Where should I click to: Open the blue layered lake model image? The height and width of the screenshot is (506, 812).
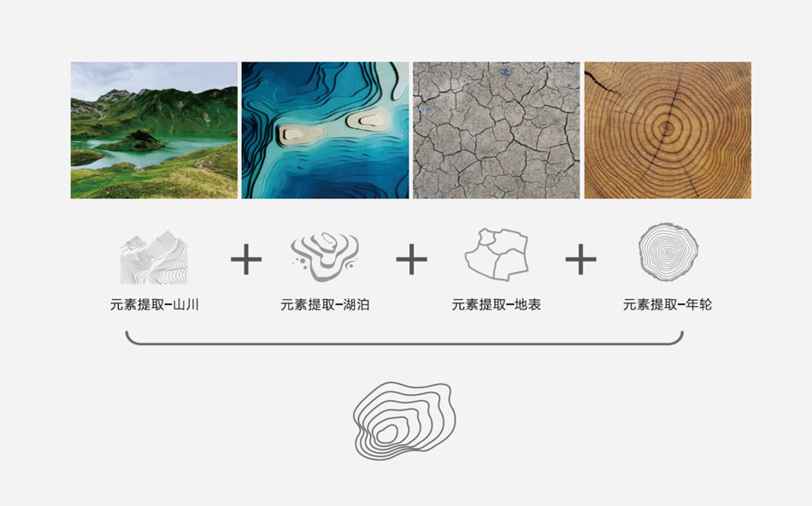pyautogui.click(x=325, y=130)
